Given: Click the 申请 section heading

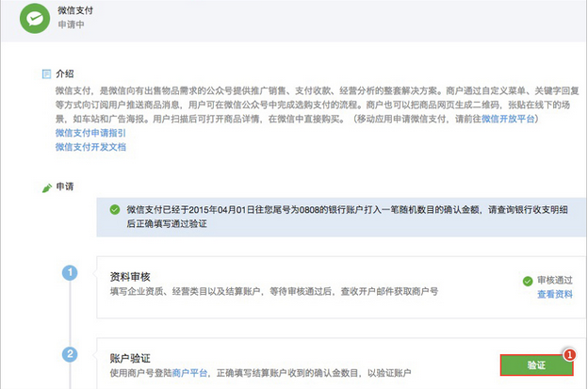Looking at the screenshot, I should tap(65, 186).
